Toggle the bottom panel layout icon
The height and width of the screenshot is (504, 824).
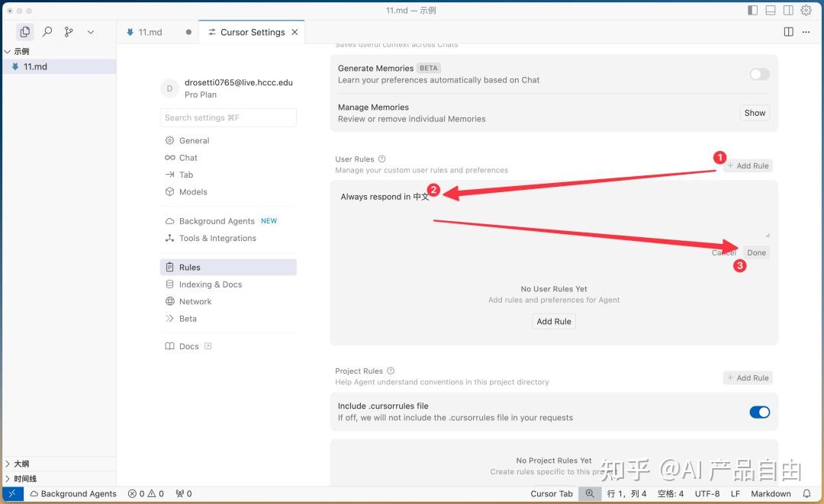[771, 10]
